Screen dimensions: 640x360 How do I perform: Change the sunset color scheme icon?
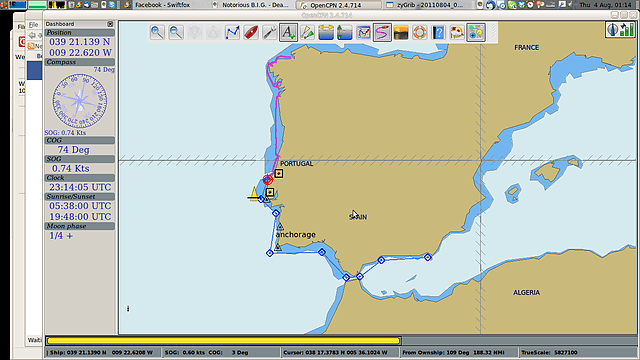(401, 32)
